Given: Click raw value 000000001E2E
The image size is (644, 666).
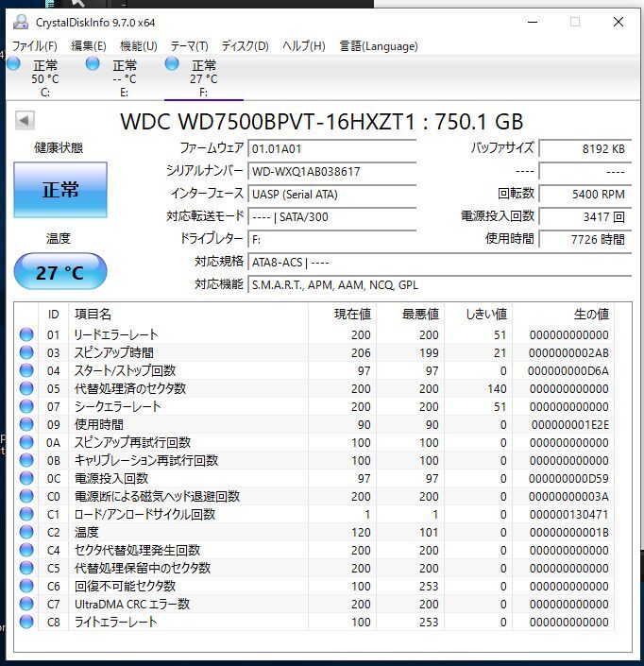Looking at the screenshot, I should pyautogui.click(x=569, y=425).
